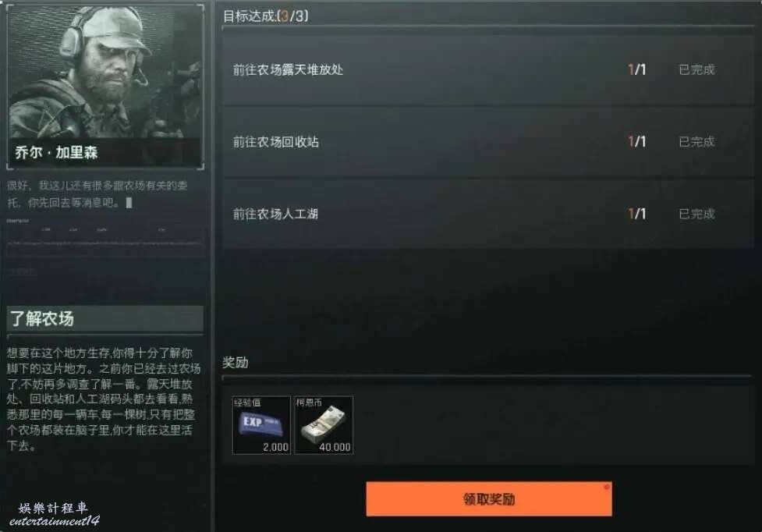Click 已完成 status of the 露天堆放处 objective
The width and height of the screenshot is (762, 532).
coord(696,70)
